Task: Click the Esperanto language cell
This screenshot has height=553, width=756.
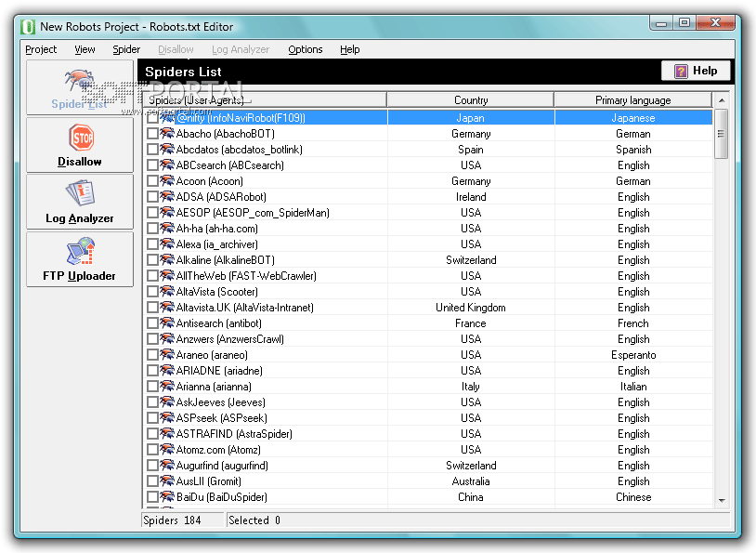Action: (x=633, y=355)
